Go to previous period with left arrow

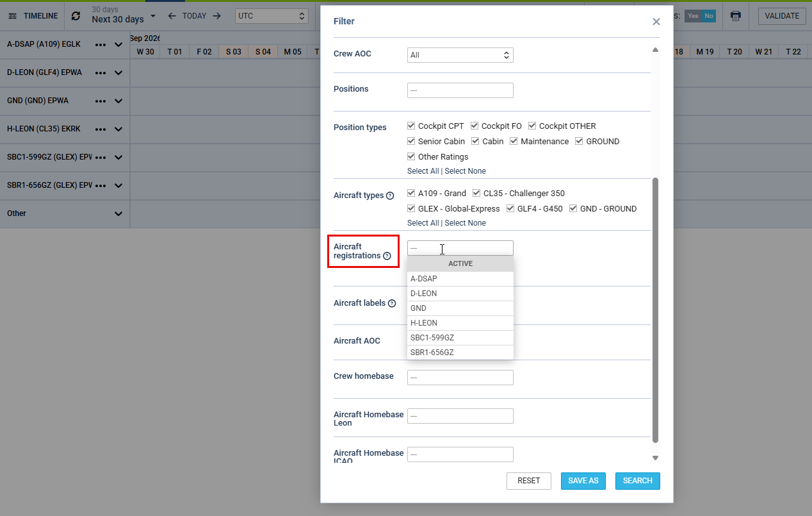(x=172, y=16)
